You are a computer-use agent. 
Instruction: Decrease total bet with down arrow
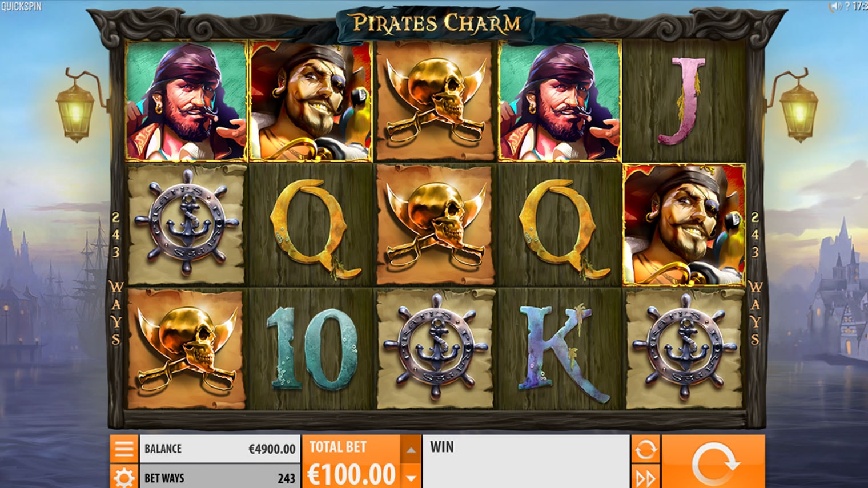coord(411,477)
